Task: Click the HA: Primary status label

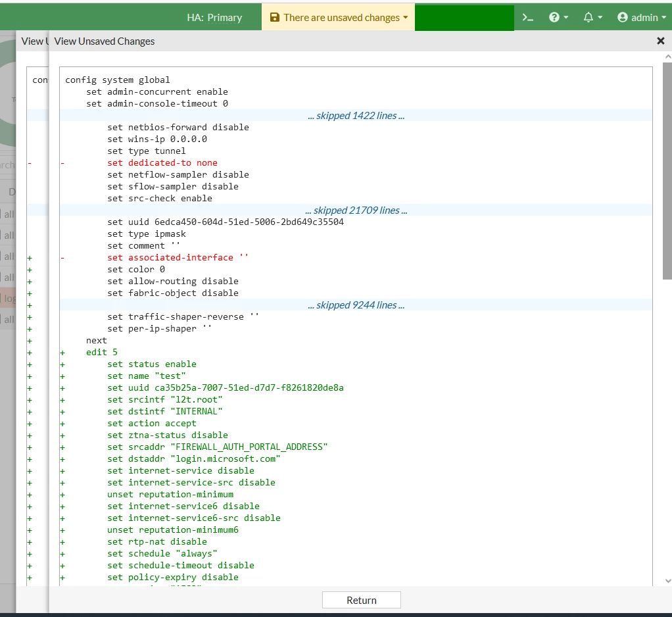Action: (x=214, y=18)
